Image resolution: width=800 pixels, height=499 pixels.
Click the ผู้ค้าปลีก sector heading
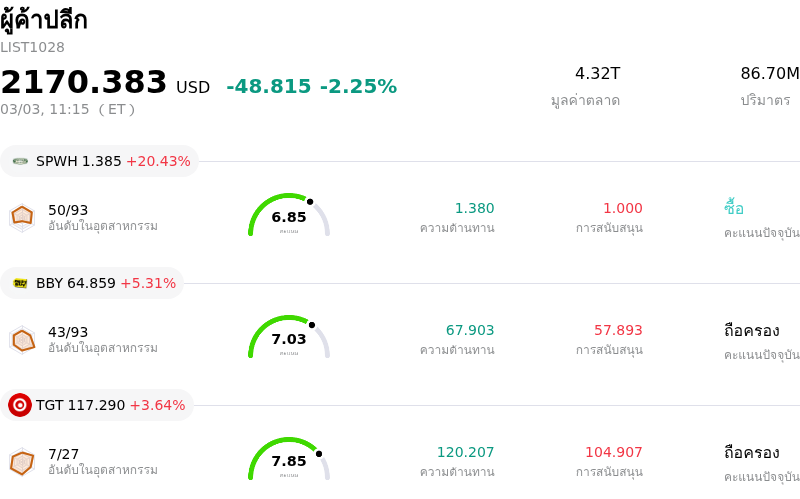coord(44,19)
